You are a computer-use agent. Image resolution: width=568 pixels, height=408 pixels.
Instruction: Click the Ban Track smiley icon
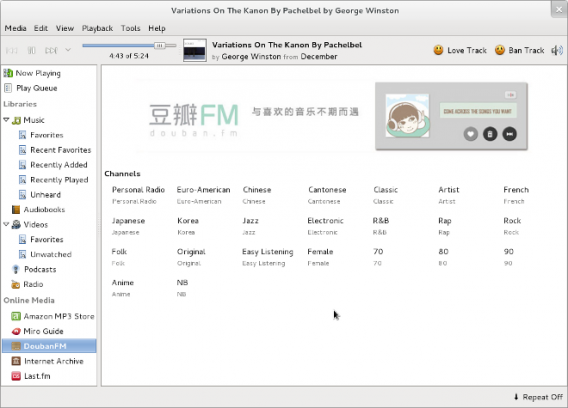click(x=500, y=50)
